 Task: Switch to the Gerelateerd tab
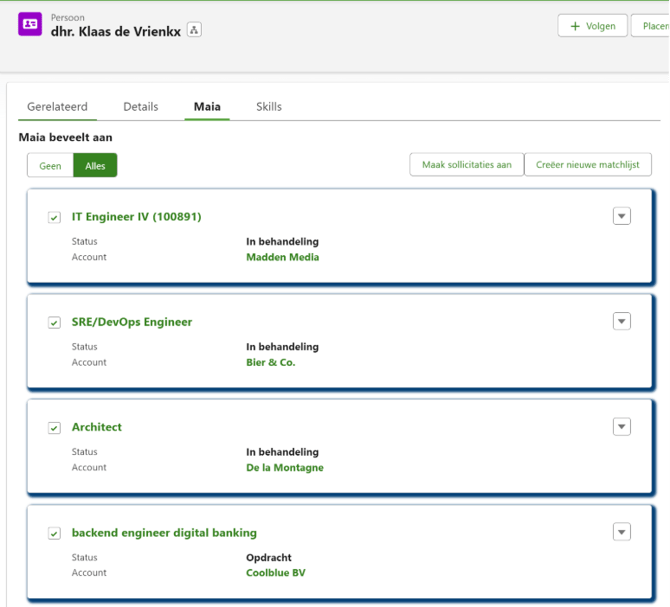[57, 107]
